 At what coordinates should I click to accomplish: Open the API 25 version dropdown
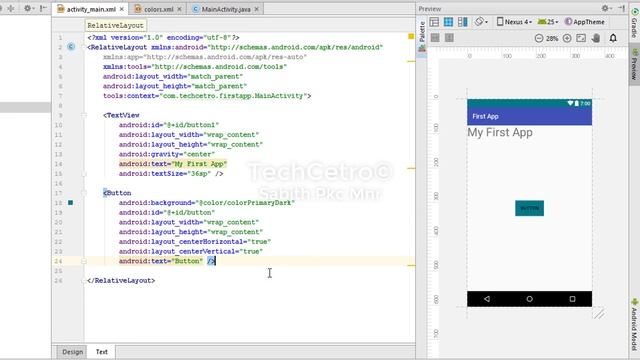click(x=548, y=22)
